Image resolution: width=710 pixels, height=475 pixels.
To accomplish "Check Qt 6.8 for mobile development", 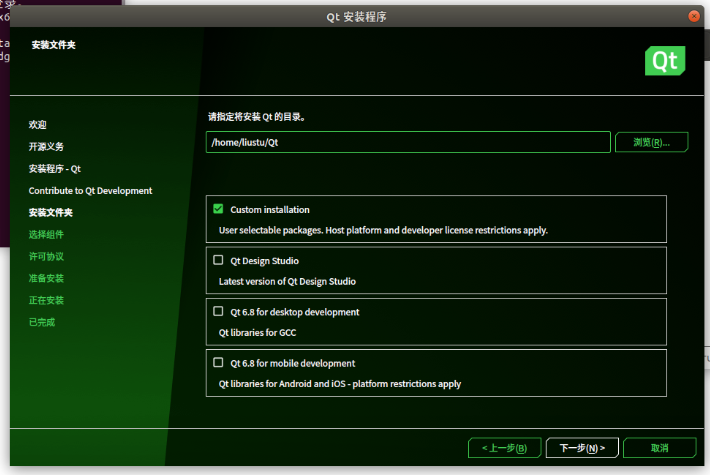I will pos(218,362).
